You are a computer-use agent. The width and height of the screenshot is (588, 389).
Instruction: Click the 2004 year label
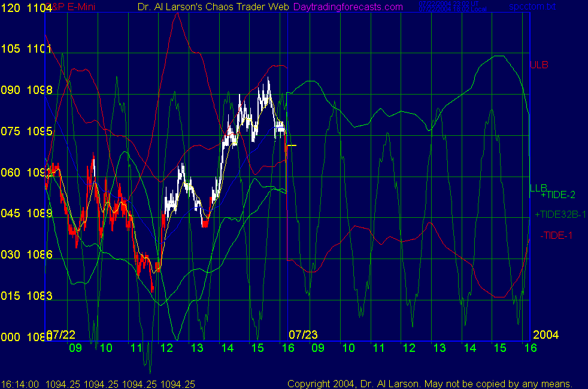pos(545,335)
